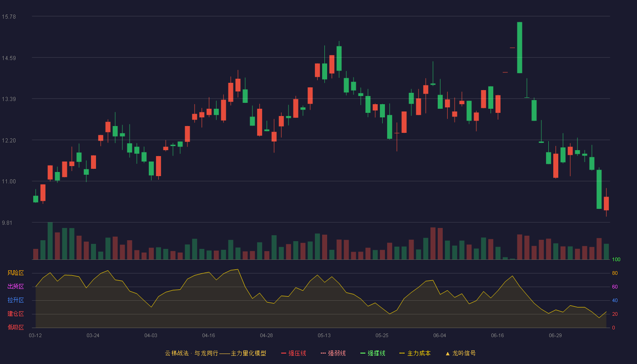
Task: Select the tall green candlestick near 15.78
Action: (520, 47)
